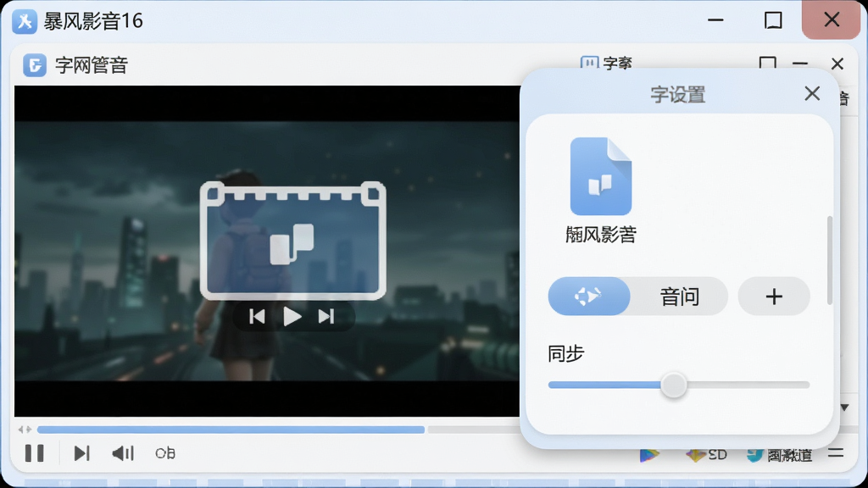Click the settings panel vertical scrollbar

(x=829, y=260)
